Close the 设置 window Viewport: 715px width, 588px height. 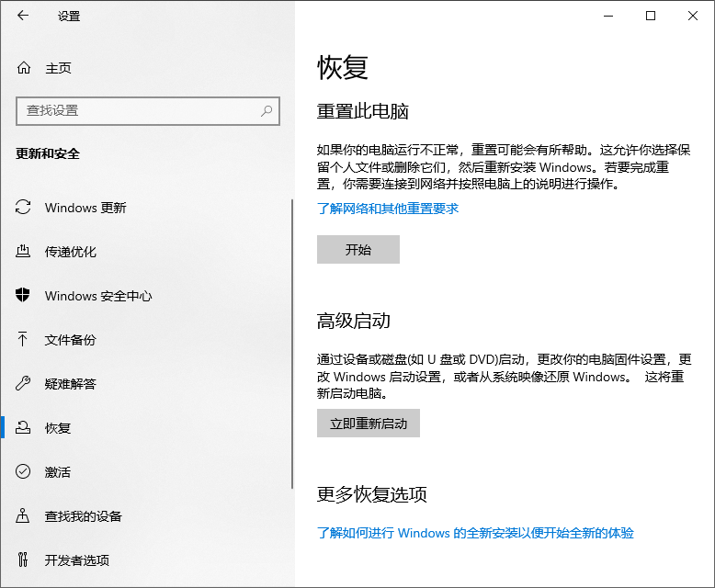(693, 16)
